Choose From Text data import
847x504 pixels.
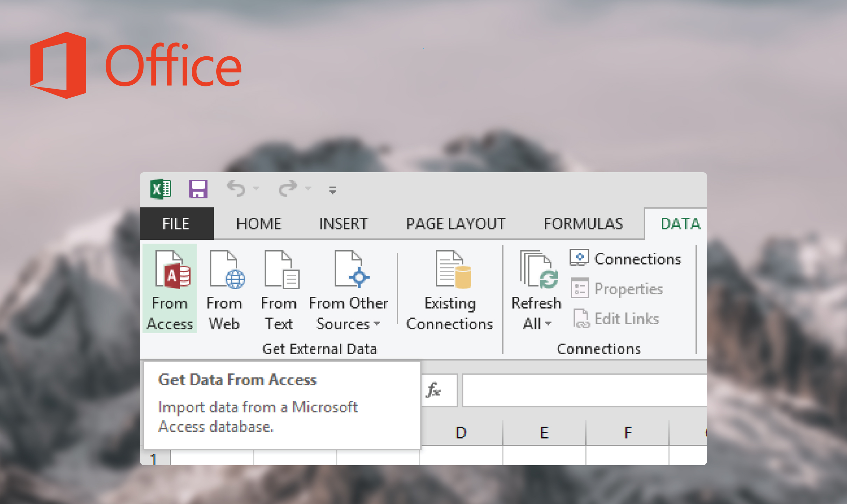pyautogui.click(x=279, y=289)
